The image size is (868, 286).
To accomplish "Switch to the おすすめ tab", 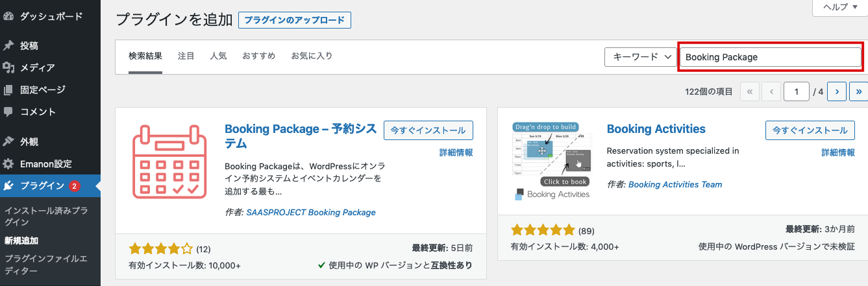I will (259, 56).
